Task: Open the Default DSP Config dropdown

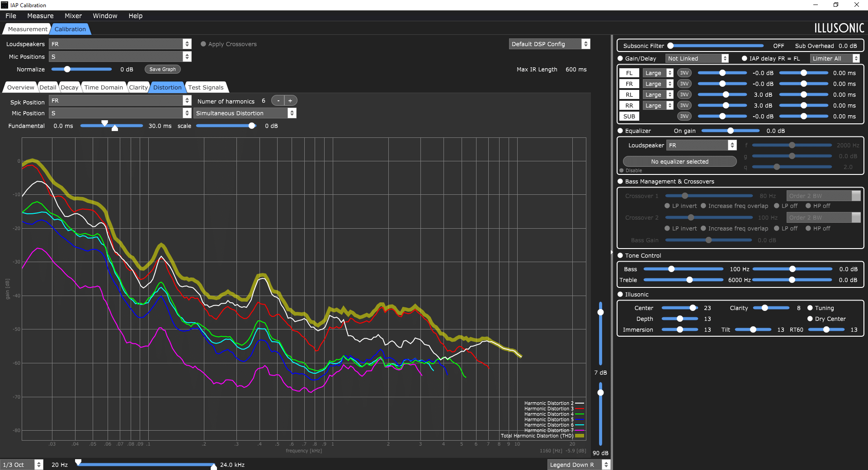Action: click(x=550, y=44)
